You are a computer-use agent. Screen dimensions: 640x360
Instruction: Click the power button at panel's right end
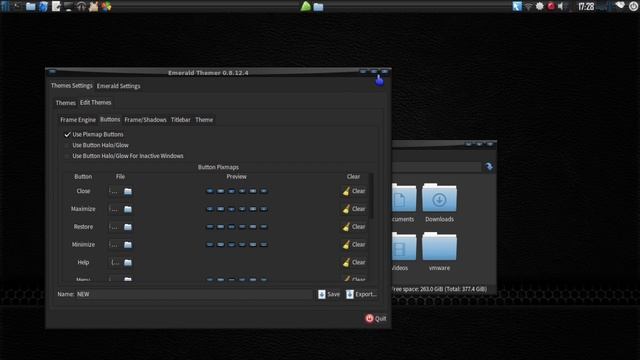click(x=633, y=6)
